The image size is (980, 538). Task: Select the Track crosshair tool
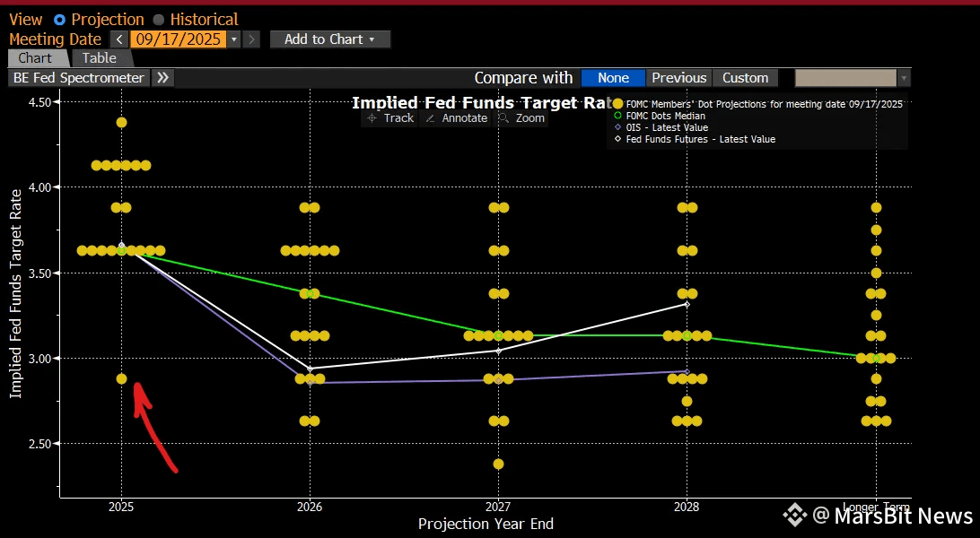[x=390, y=118]
